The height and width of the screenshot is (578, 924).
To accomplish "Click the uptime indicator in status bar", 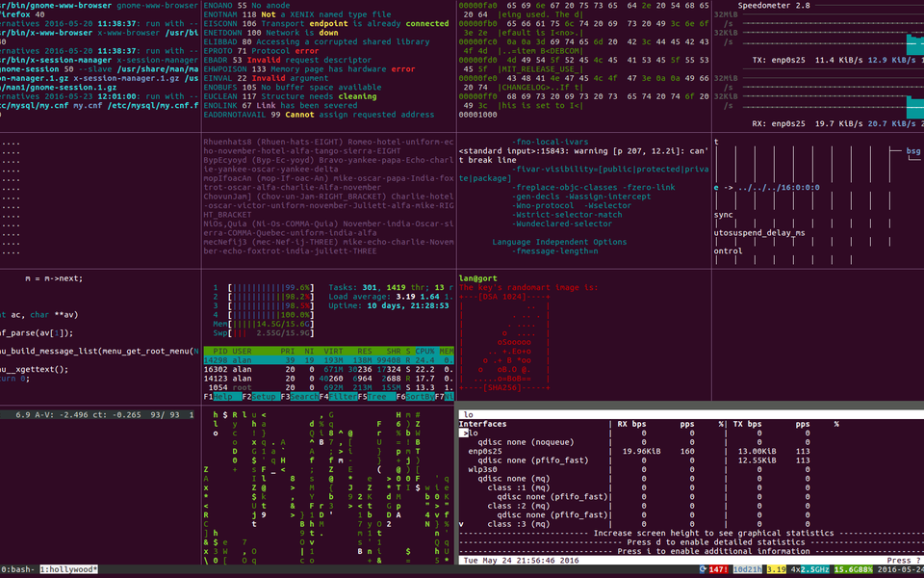I will pyautogui.click(x=747, y=570).
